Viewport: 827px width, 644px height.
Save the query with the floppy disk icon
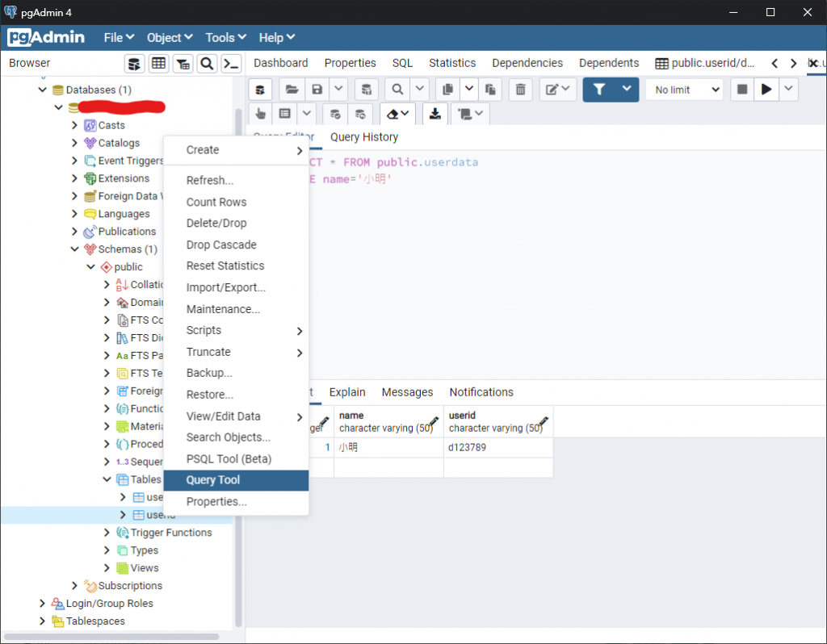click(x=317, y=90)
